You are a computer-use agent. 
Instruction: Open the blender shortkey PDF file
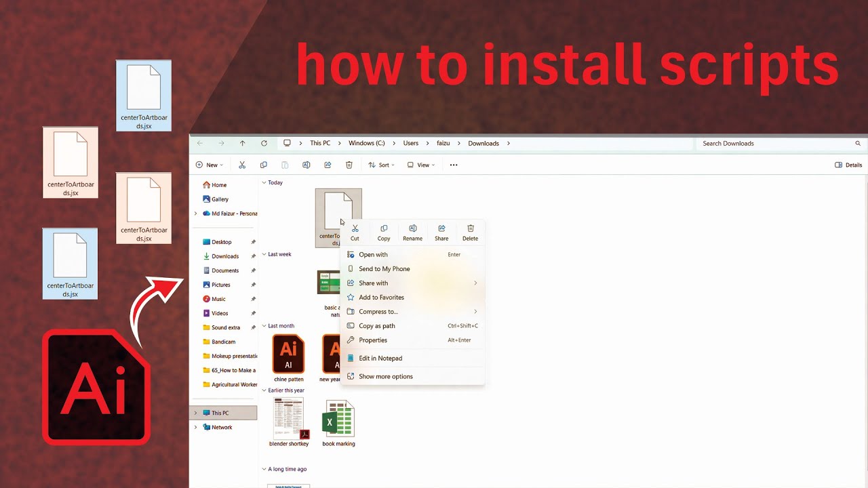[289, 422]
